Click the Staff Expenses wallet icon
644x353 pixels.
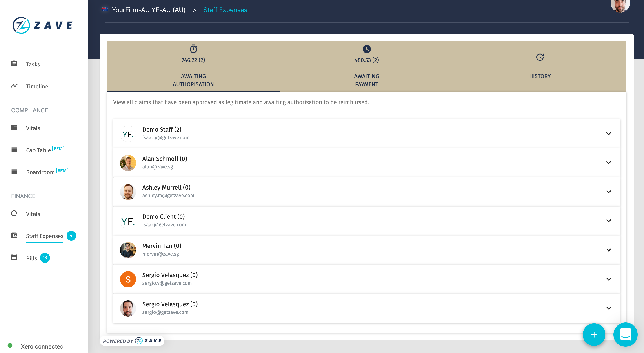pyautogui.click(x=14, y=235)
